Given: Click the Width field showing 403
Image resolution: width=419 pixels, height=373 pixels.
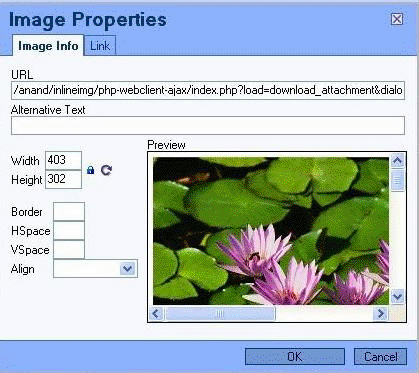Looking at the screenshot, I should [63, 160].
